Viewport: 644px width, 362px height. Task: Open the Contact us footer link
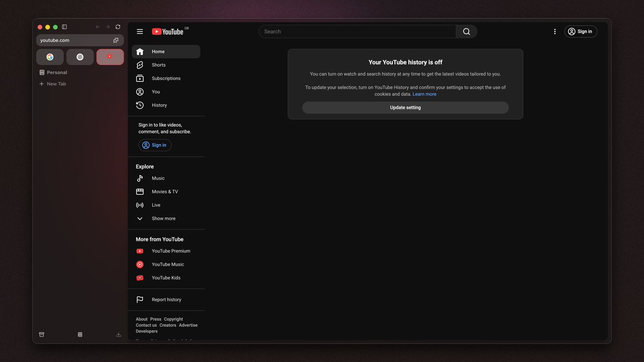click(x=147, y=325)
